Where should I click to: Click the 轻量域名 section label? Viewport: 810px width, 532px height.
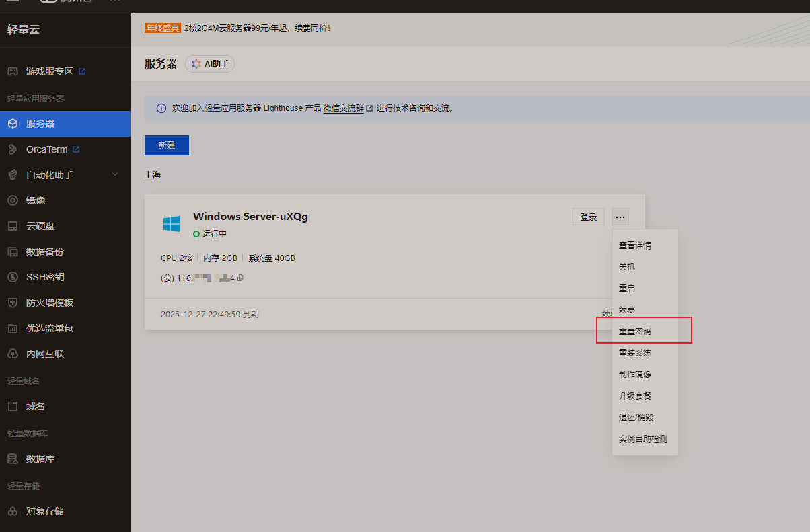click(x=24, y=381)
